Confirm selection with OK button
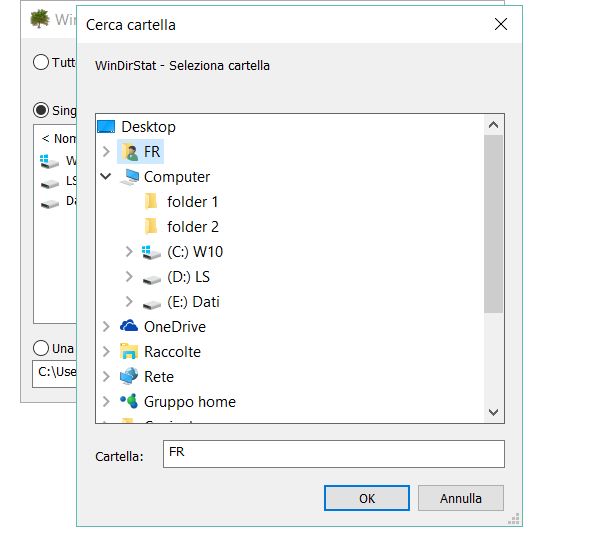Screen dimensions: 591x553 click(x=367, y=498)
